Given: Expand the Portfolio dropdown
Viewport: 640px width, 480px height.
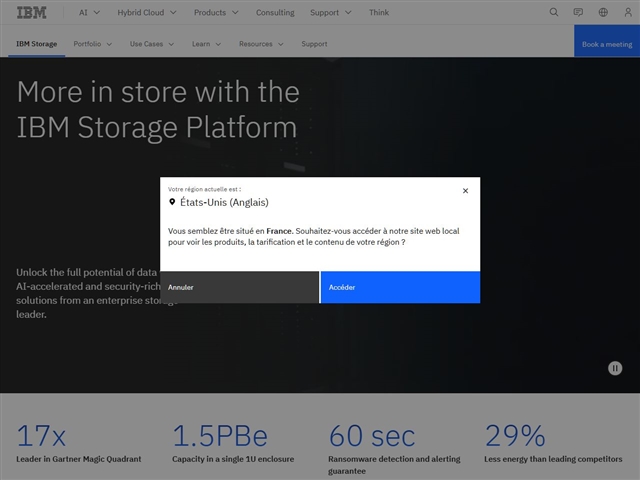Looking at the screenshot, I should click(93, 44).
